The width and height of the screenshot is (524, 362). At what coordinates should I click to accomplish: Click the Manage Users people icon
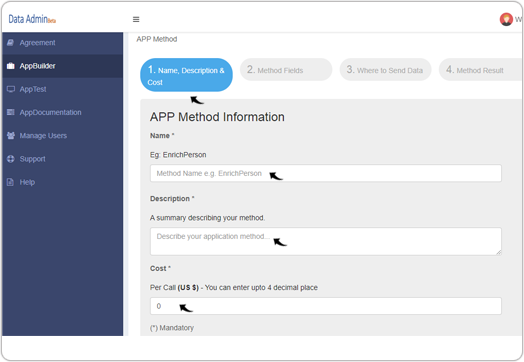tap(11, 135)
